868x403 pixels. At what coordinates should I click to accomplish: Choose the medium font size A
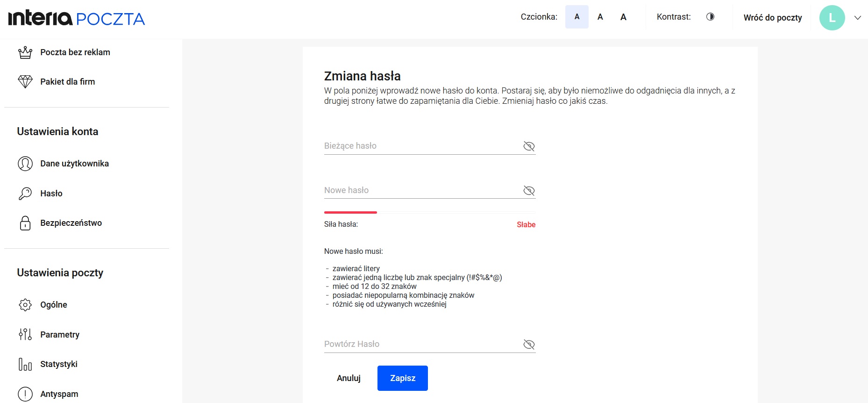coord(600,17)
